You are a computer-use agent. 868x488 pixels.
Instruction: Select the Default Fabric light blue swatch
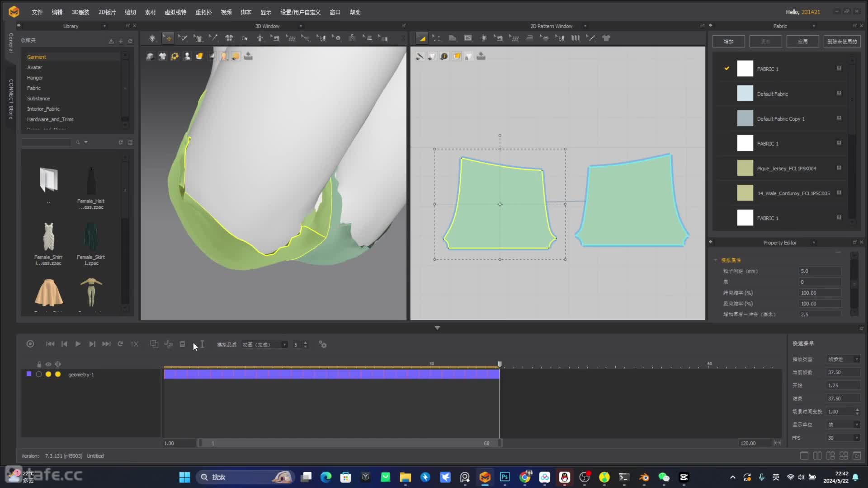745,94
